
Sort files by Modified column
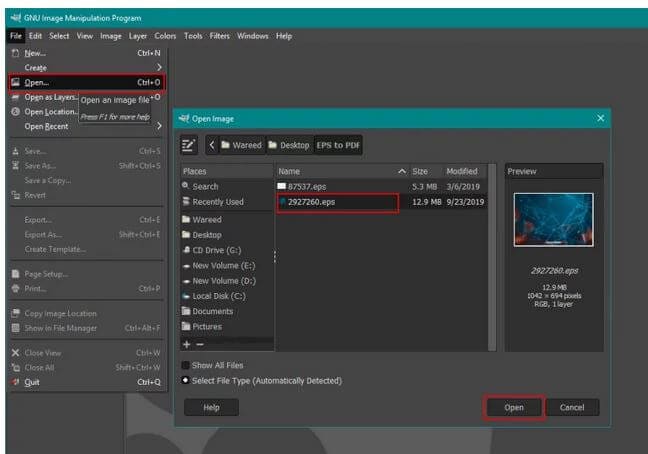[x=464, y=171]
